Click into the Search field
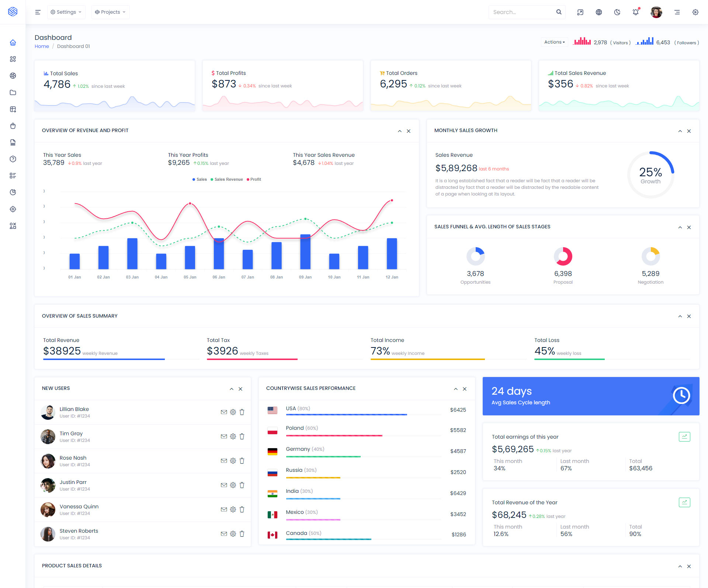Viewport: 708px width, 588px height. (522, 12)
